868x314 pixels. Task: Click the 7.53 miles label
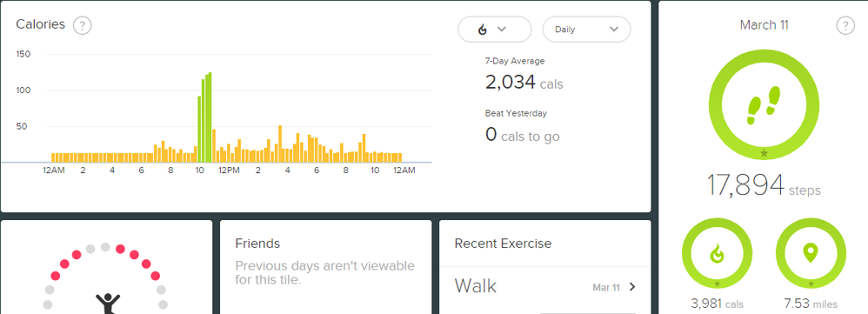click(811, 304)
